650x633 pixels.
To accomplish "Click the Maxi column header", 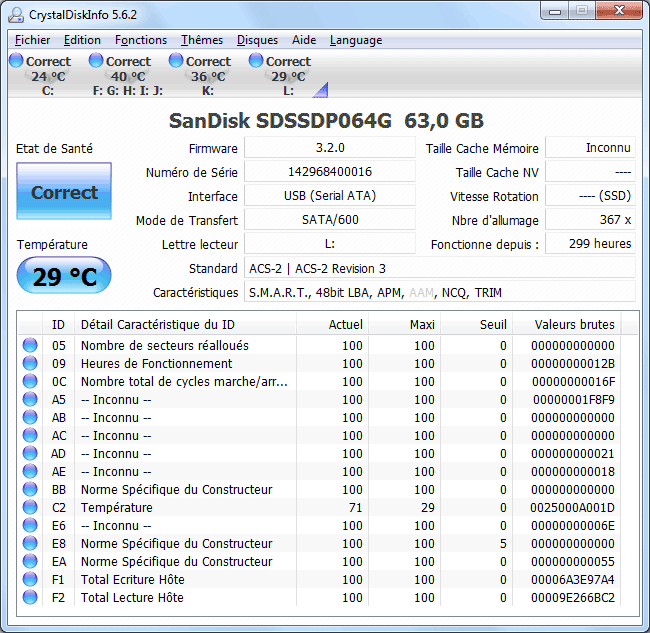I will (404, 324).
